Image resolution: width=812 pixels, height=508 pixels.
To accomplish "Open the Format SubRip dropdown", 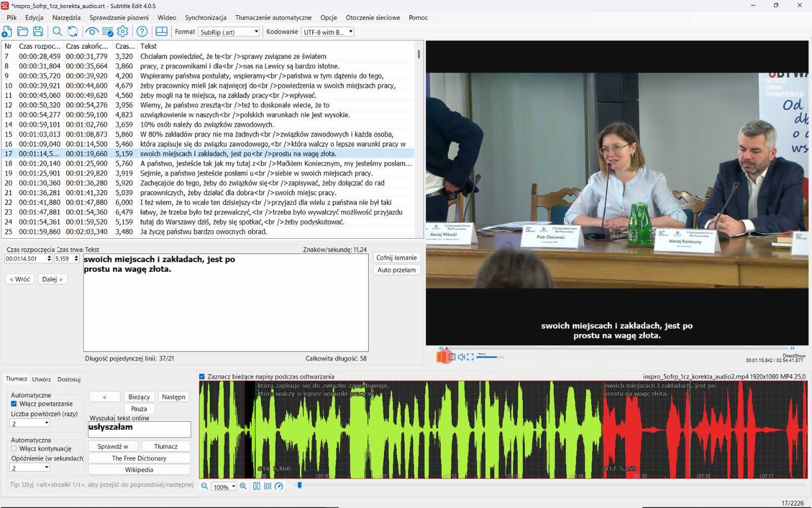I will click(x=229, y=32).
